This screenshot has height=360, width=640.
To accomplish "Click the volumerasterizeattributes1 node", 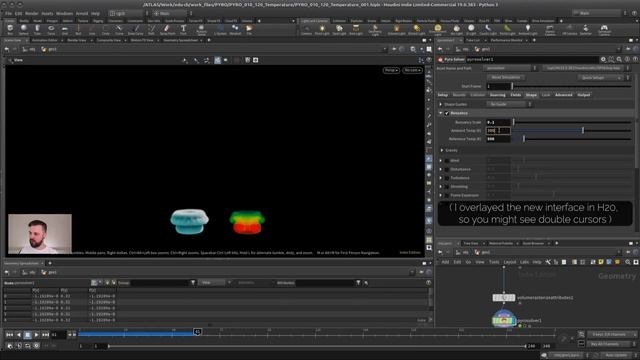I will tap(504, 298).
